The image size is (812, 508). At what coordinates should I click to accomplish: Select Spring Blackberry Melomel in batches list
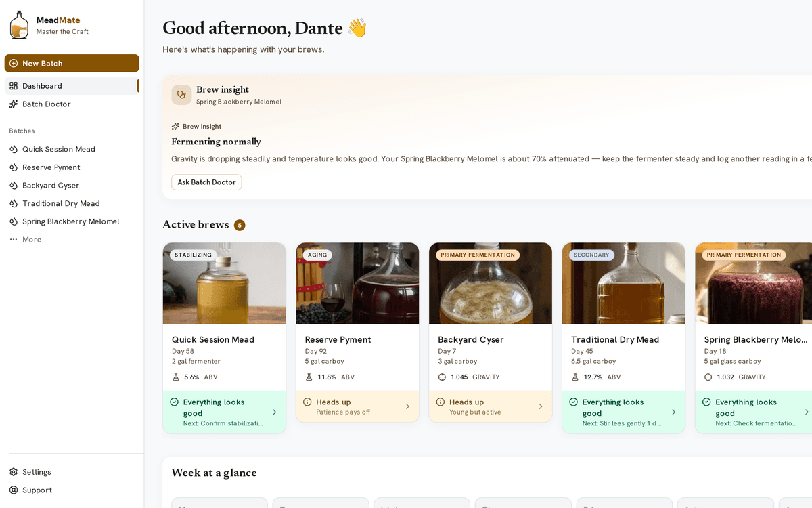pyautogui.click(x=72, y=221)
